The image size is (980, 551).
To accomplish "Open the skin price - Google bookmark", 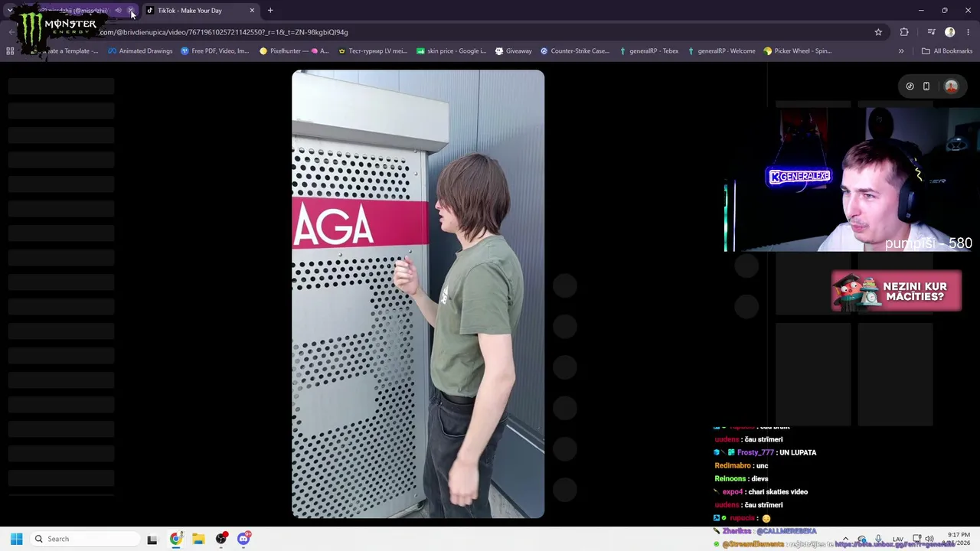I will (451, 51).
